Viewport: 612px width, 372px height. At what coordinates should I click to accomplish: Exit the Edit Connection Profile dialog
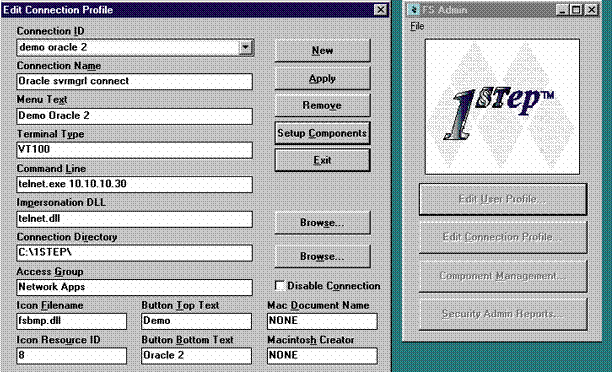click(322, 160)
